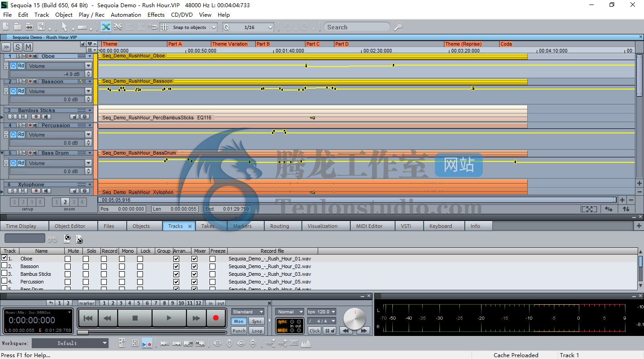
Task: Check the Record box for Bambus Sticks row
Action: 104,274
